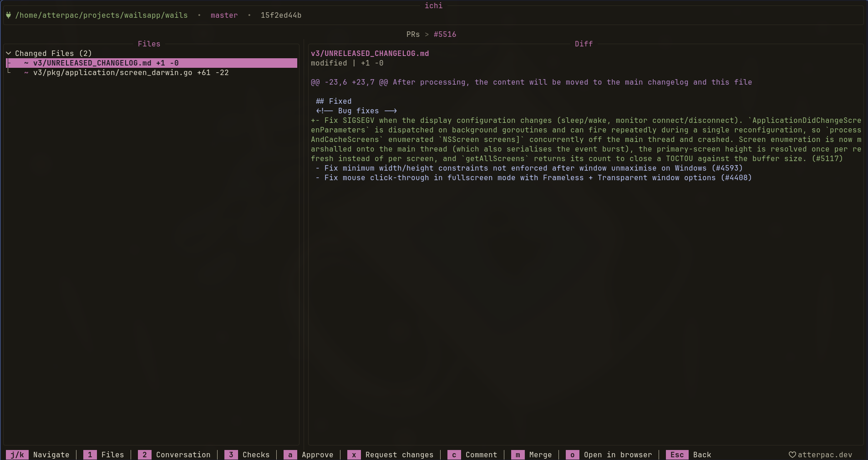
Task: Click the Esc key badge
Action: click(677, 455)
